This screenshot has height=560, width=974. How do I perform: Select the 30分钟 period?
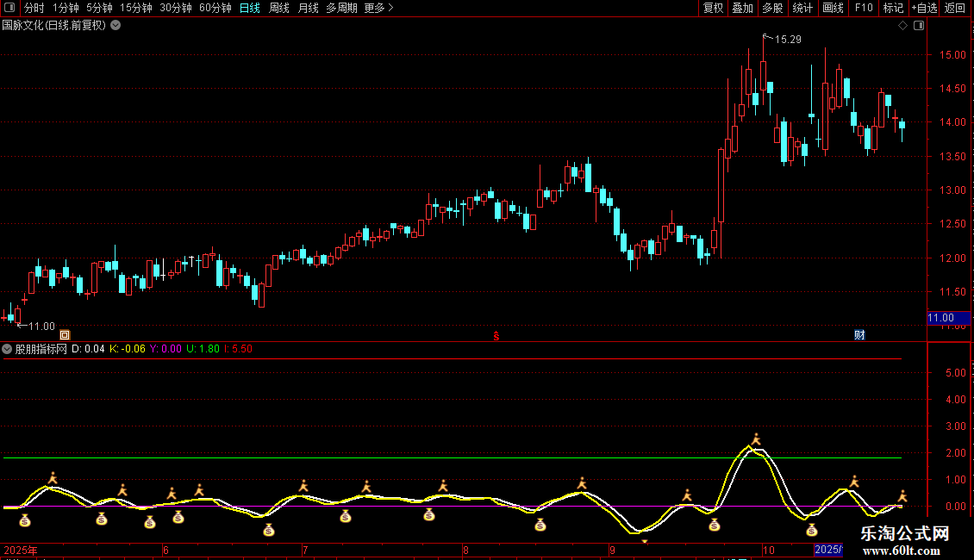click(176, 8)
